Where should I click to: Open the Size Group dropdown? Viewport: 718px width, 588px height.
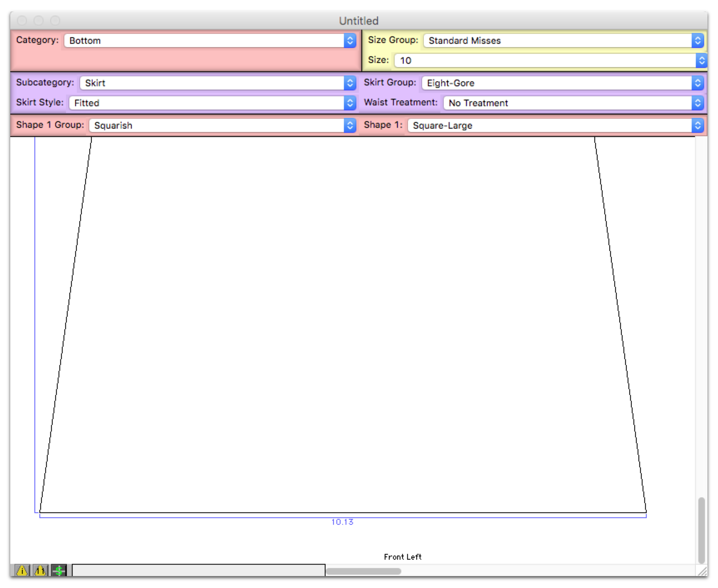[564, 41]
